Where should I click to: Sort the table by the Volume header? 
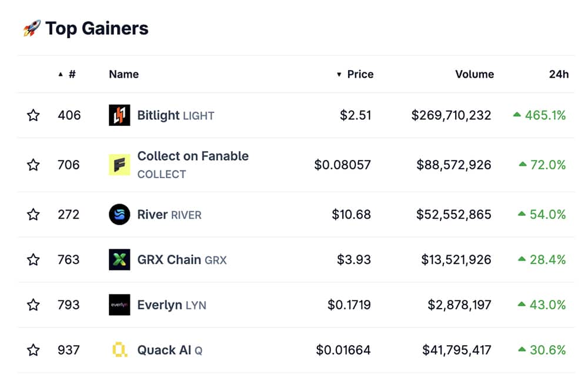[475, 74]
